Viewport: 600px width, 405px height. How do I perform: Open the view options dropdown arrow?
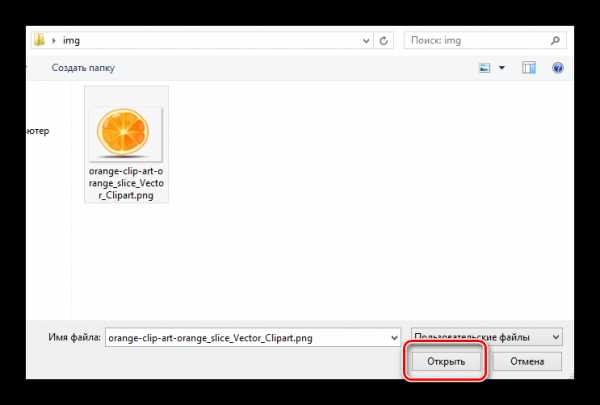pyautogui.click(x=502, y=68)
